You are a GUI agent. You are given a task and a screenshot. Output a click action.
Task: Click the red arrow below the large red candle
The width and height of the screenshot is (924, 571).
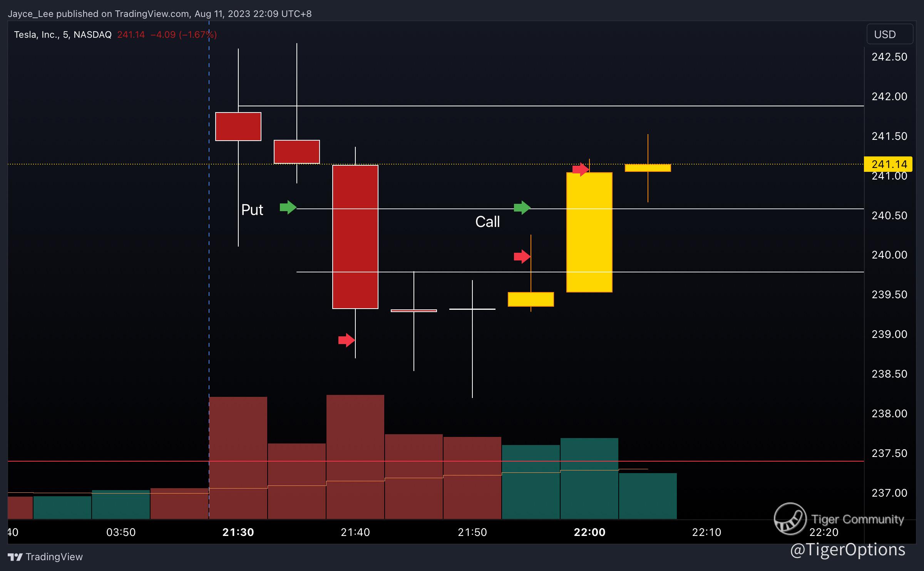pos(346,340)
